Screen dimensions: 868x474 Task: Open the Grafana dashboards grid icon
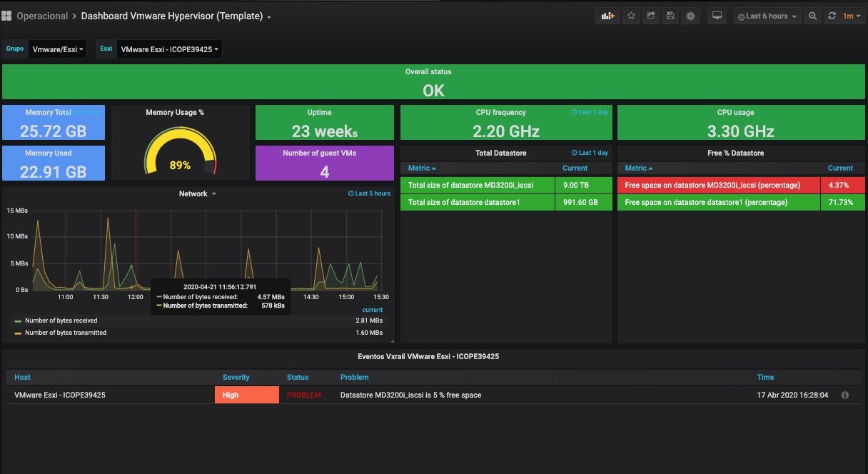(x=6, y=16)
